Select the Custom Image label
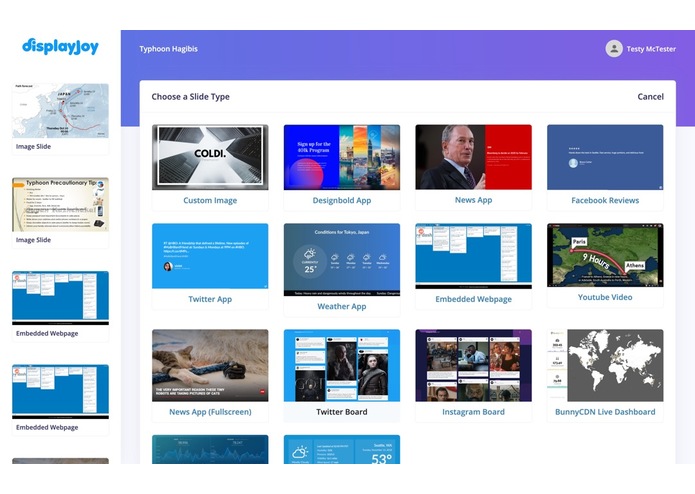695x494 pixels. (x=210, y=200)
